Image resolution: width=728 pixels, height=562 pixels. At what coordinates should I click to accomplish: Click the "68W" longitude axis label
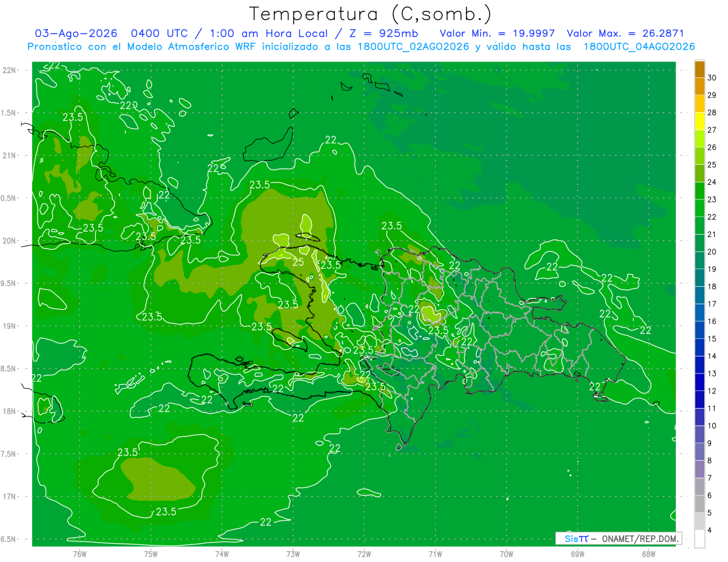[649, 554]
